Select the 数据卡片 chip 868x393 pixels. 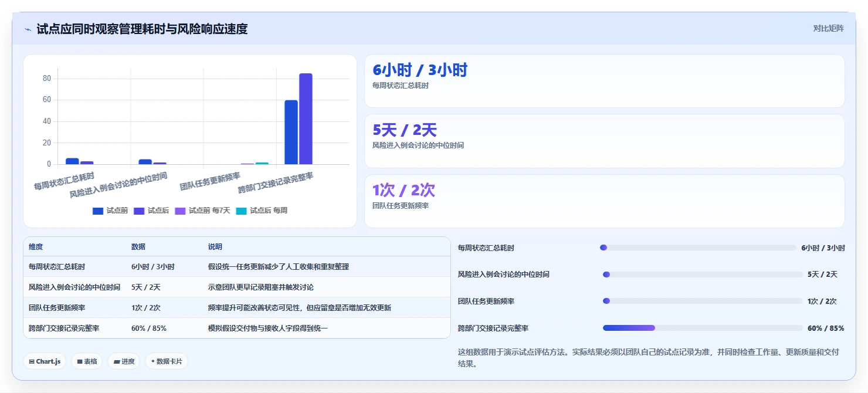(x=167, y=361)
